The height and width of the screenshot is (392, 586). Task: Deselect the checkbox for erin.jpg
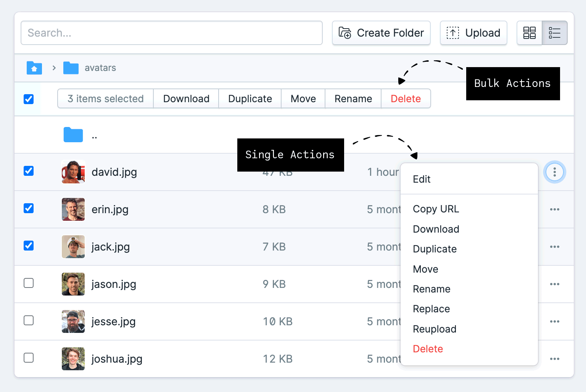[x=29, y=208]
